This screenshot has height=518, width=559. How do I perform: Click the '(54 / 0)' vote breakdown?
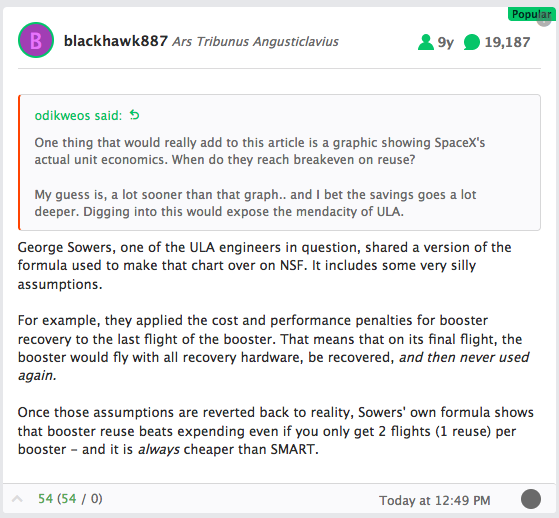pyautogui.click(x=80, y=498)
